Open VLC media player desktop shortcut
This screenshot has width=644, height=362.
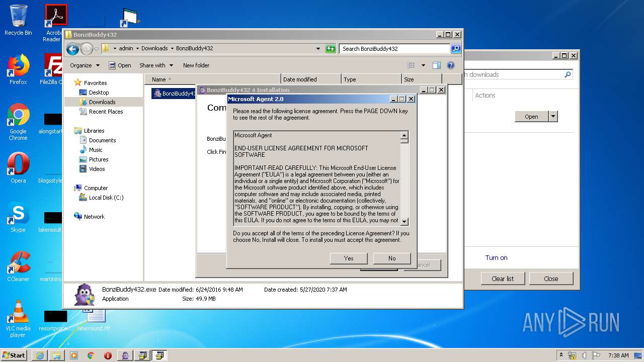pos(18,319)
